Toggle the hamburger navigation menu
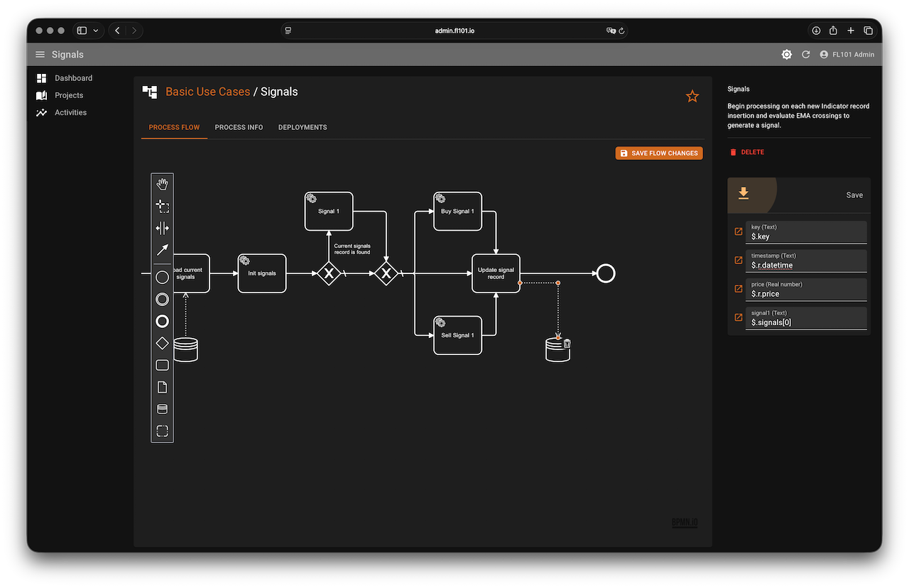Screen dimensions: 909x588 (40, 55)
